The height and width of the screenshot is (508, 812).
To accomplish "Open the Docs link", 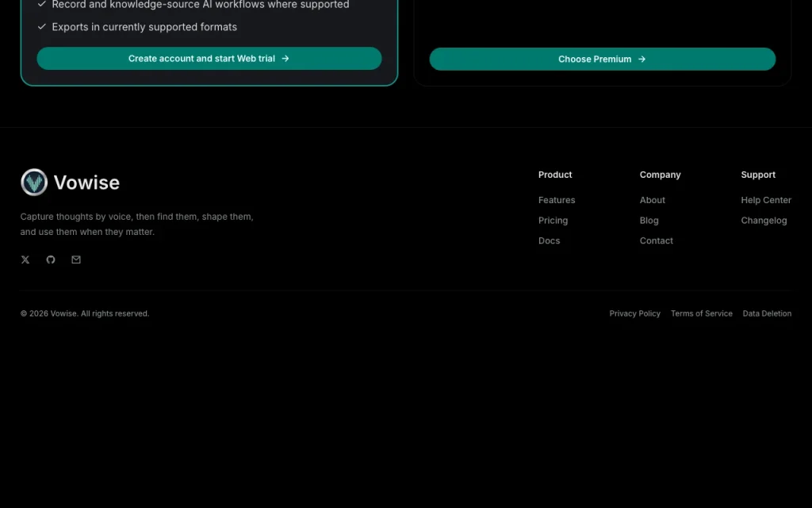I will coord(549,241).
